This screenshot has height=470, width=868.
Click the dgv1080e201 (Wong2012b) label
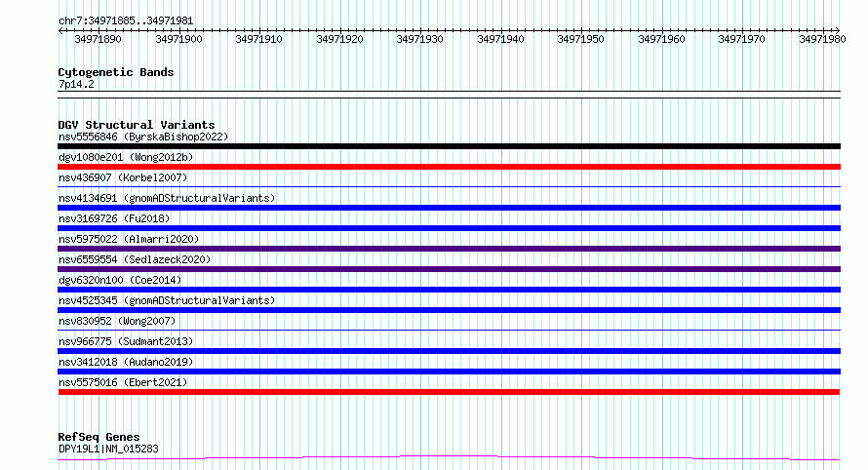126,157
